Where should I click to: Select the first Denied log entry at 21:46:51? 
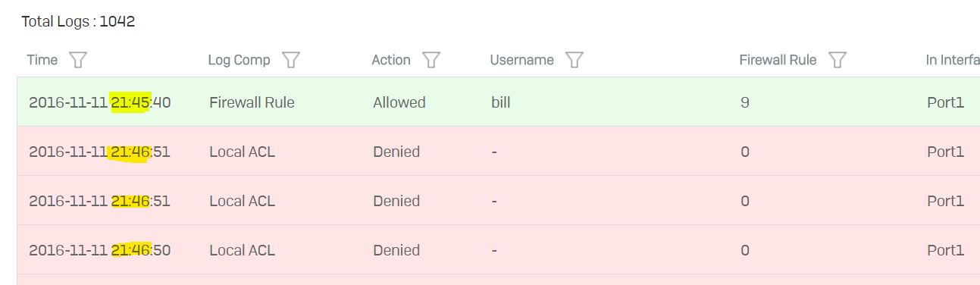pyautogui.click(x=498, y=151)
